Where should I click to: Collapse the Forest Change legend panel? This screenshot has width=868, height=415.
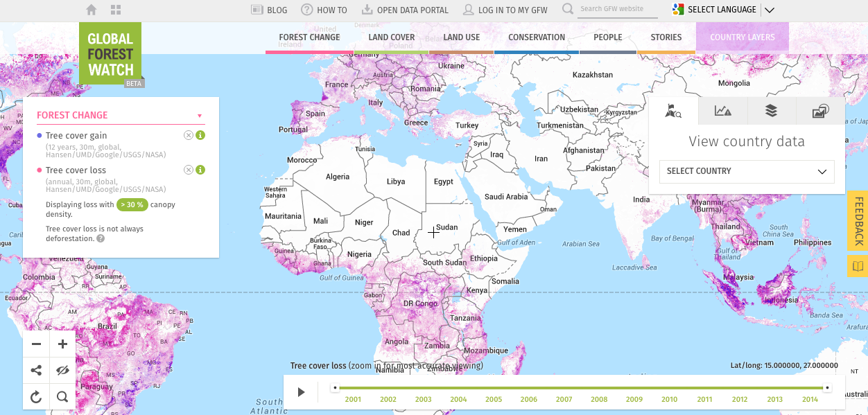coord(200,116)
